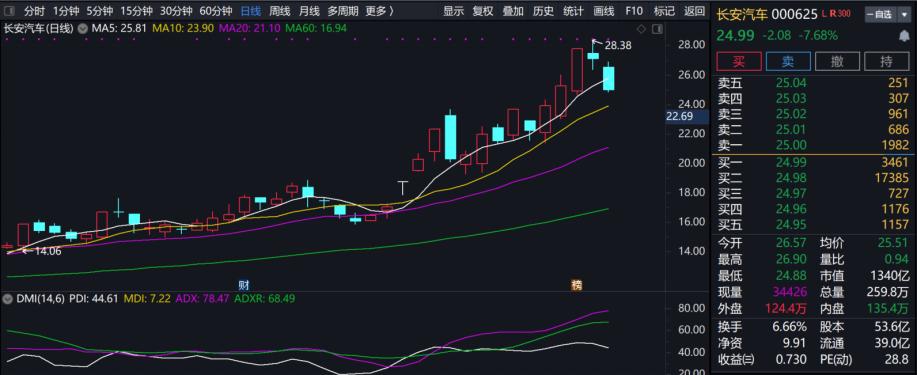Screen dimensions: 917x375
Task: Click the blue 卖 sell button
Action: 788,61
